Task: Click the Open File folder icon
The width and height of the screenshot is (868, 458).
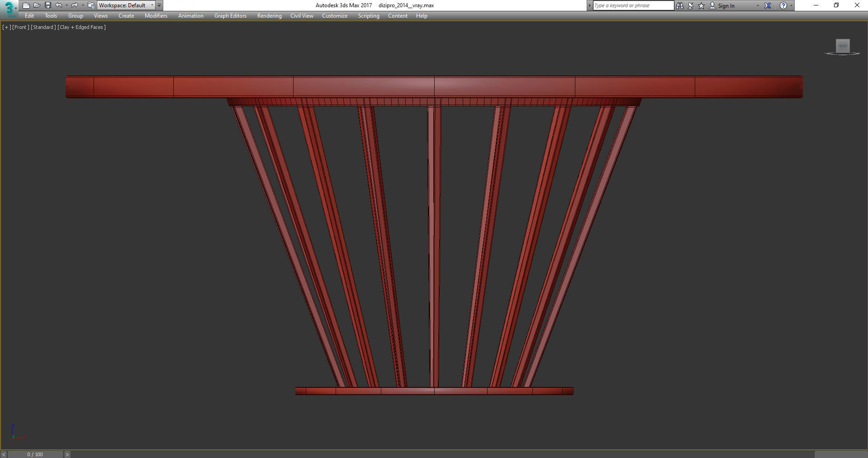Action: click(x=37, y=5)
